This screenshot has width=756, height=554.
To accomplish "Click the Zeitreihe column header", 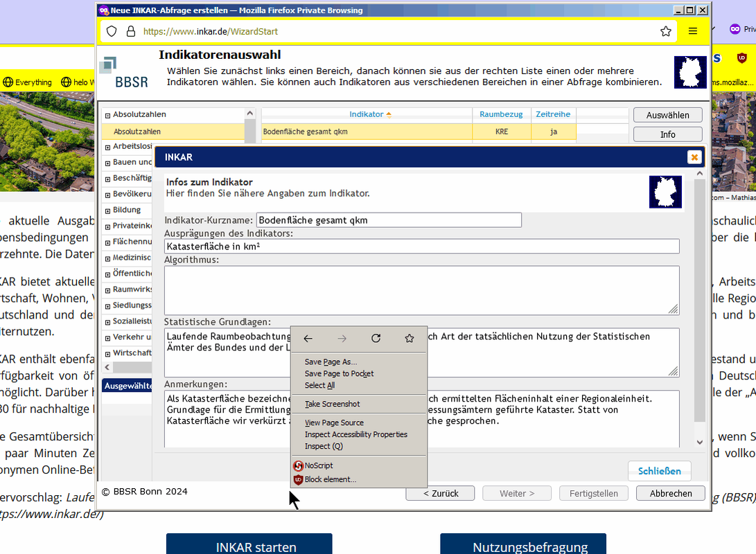I will click(553, 114).
